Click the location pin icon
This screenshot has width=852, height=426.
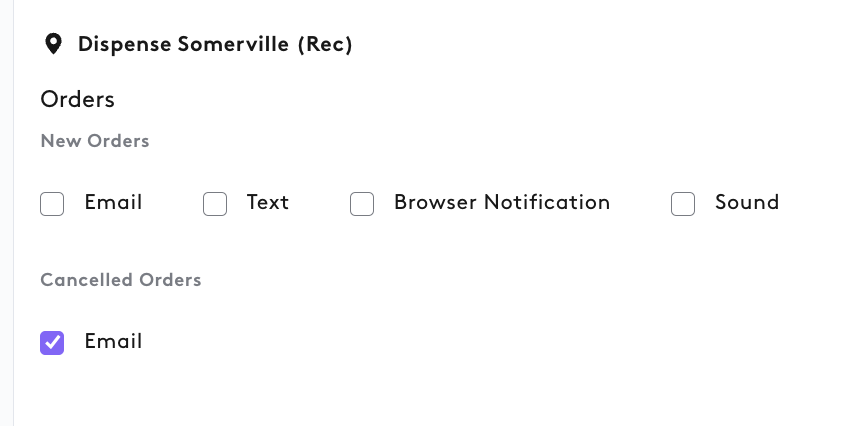[x=53, y=44]
